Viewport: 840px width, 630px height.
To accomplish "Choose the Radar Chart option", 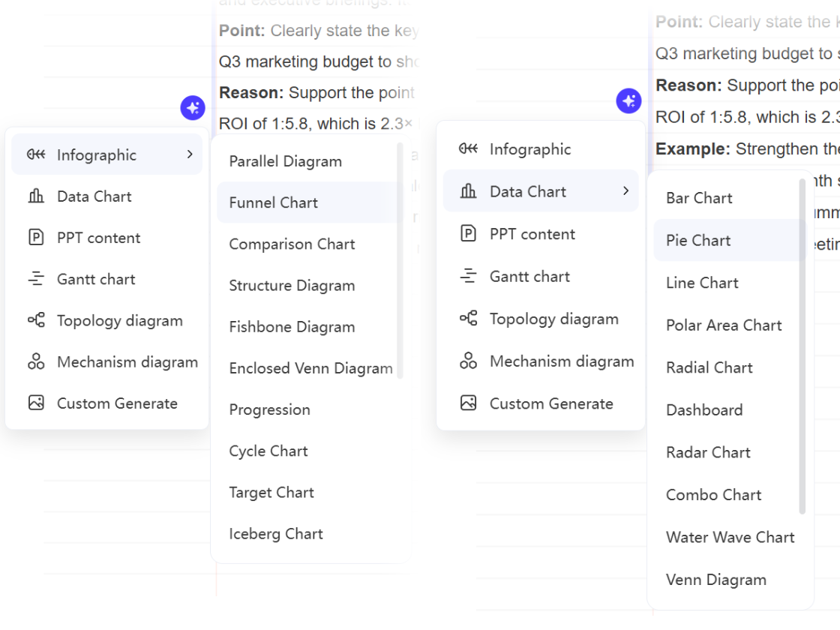I will pos(708,452).
